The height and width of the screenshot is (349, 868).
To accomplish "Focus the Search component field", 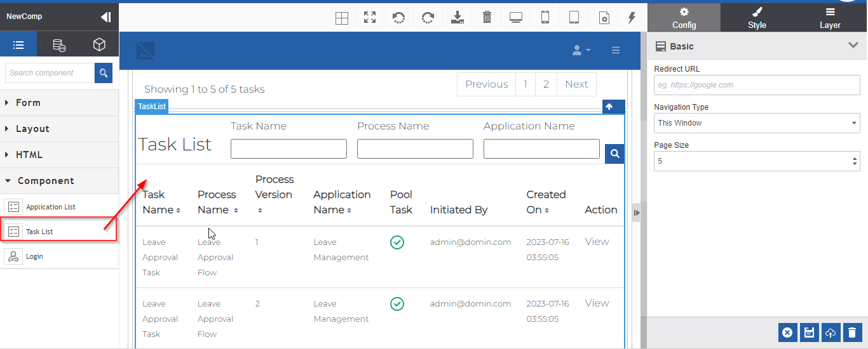I will coord(50,73).
